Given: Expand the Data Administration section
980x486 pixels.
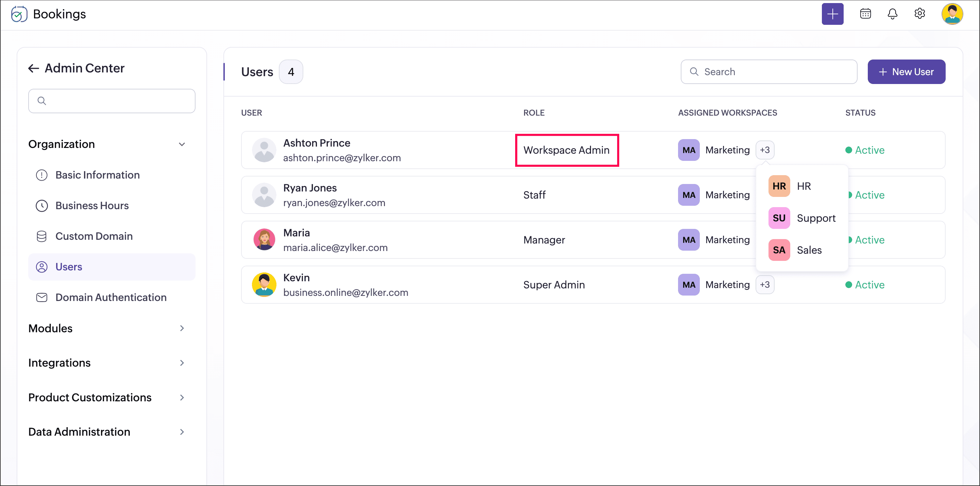Looking at the screenshot, I should pyautogui.click(x=182, y=432).
